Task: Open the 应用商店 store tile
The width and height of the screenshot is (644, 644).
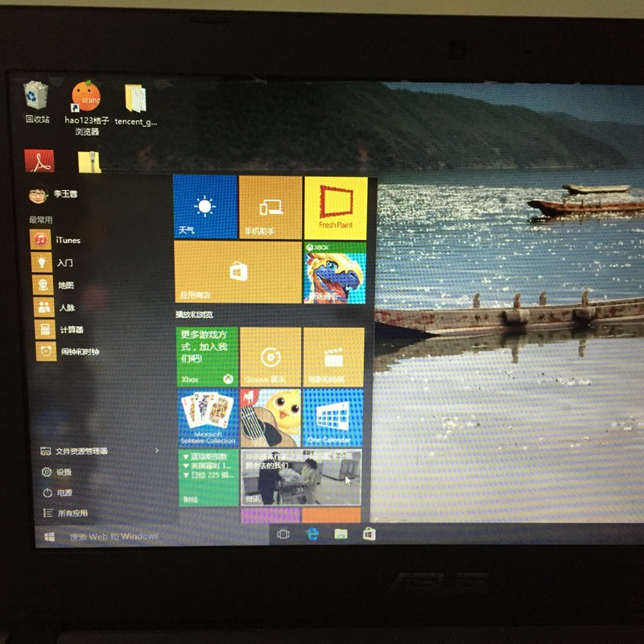Action: 237,272
